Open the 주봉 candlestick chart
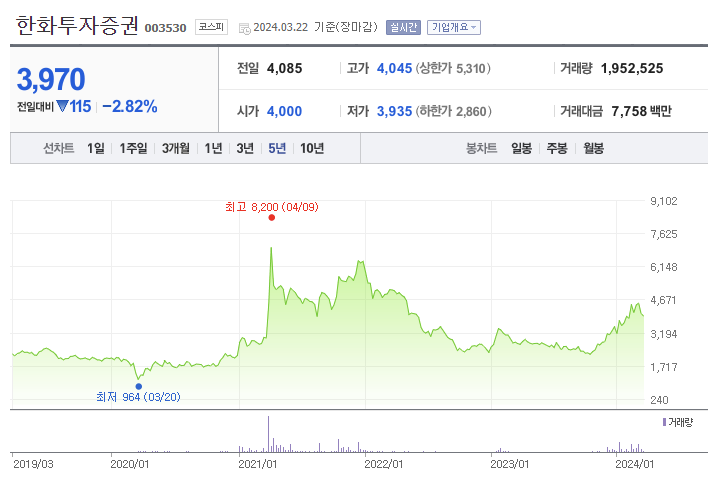708x477 pixels. point(557,148)
